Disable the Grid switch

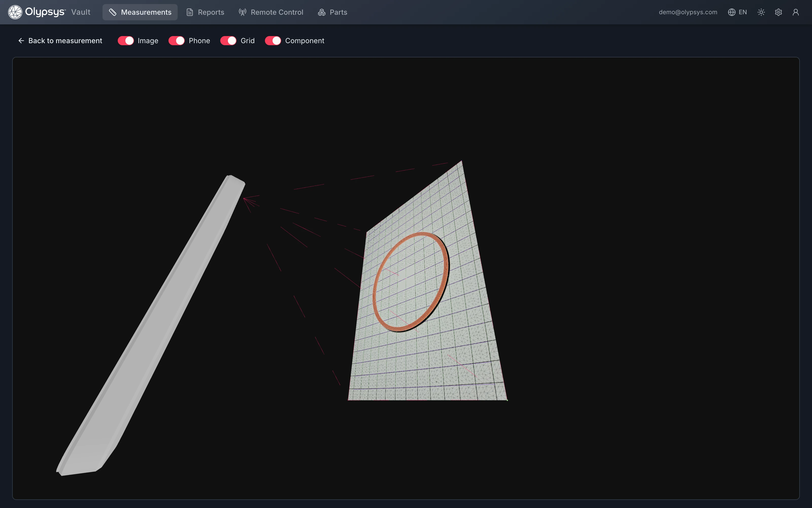click(x=228, y=41)
